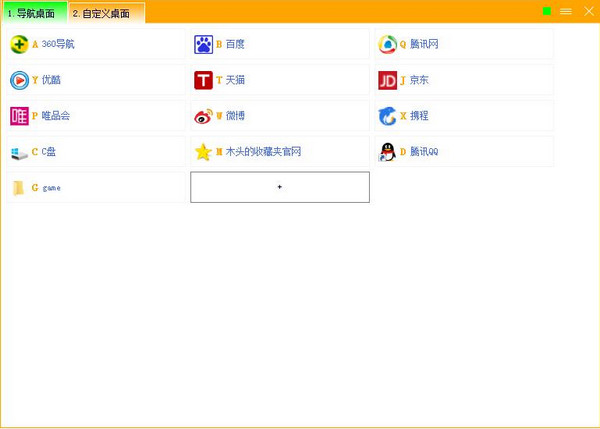Open the 腾讯网 icon
Screen dimensions: 600x429
pos(387,44)
